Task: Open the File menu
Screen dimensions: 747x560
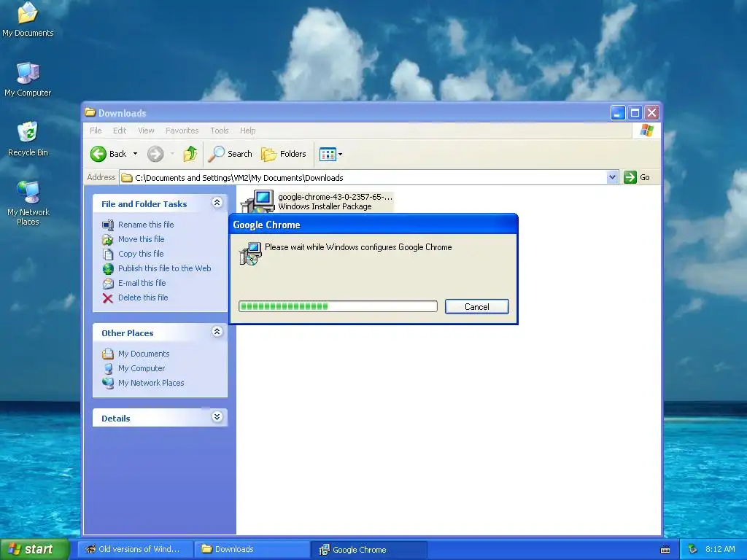Action: pyautogui.click(x=96, y=131)
